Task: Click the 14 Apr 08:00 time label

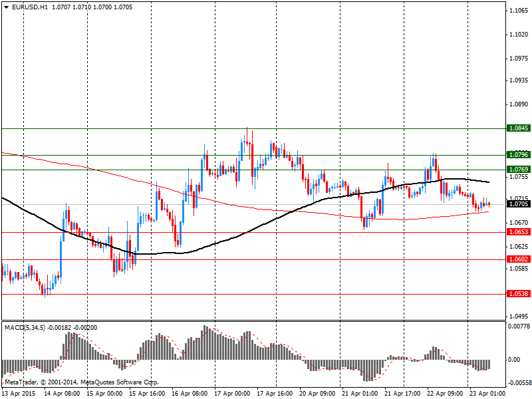Action: (x=62, y=394)
